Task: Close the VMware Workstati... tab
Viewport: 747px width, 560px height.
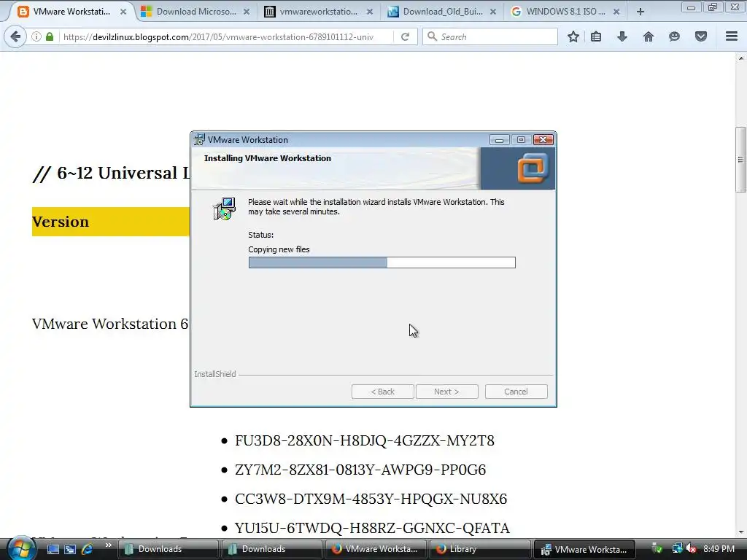Action: tap(123, 12)
